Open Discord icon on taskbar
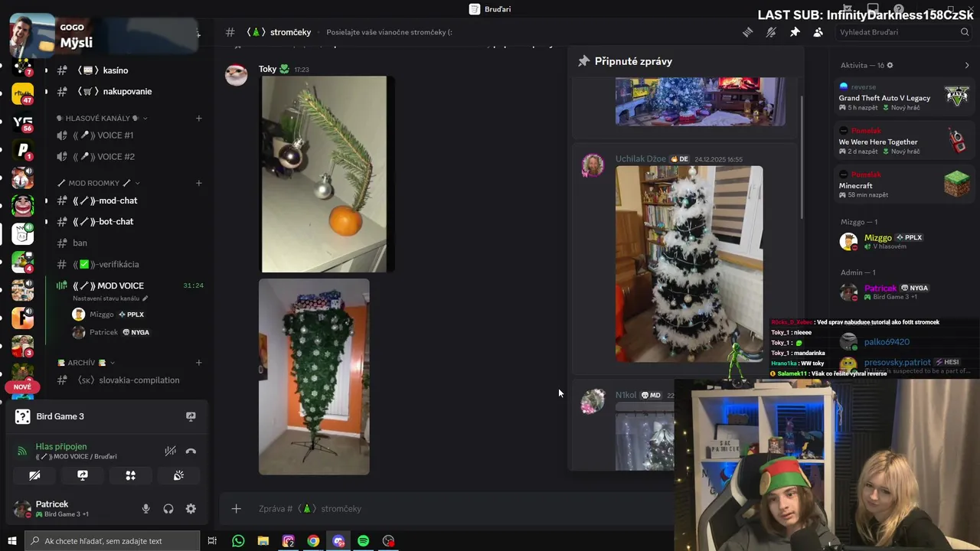Viewport: 980px width, 551px height. pyautogui.click(x=338, y=541)
